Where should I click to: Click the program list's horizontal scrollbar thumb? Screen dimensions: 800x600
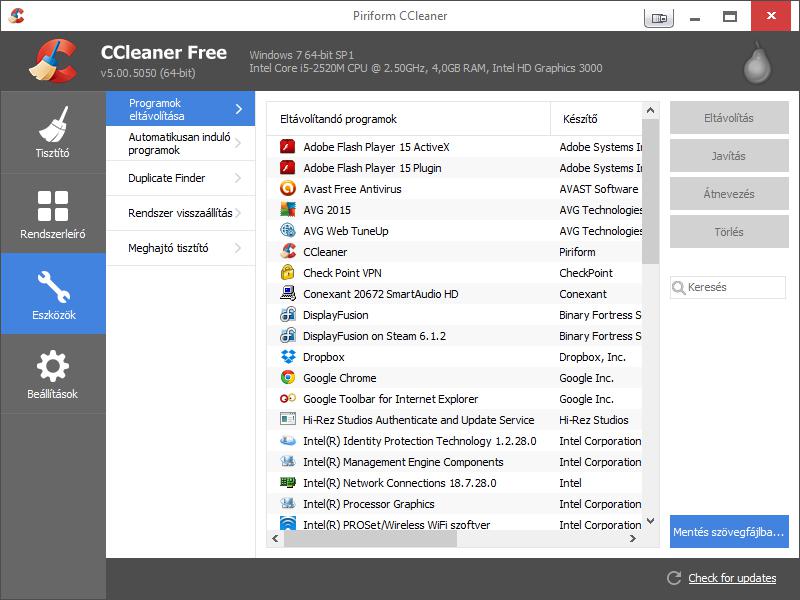[370, 538]
